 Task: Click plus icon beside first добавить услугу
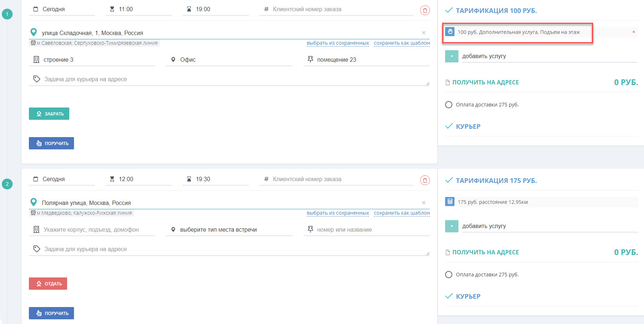pyautogui.click(x=452, y=56)
